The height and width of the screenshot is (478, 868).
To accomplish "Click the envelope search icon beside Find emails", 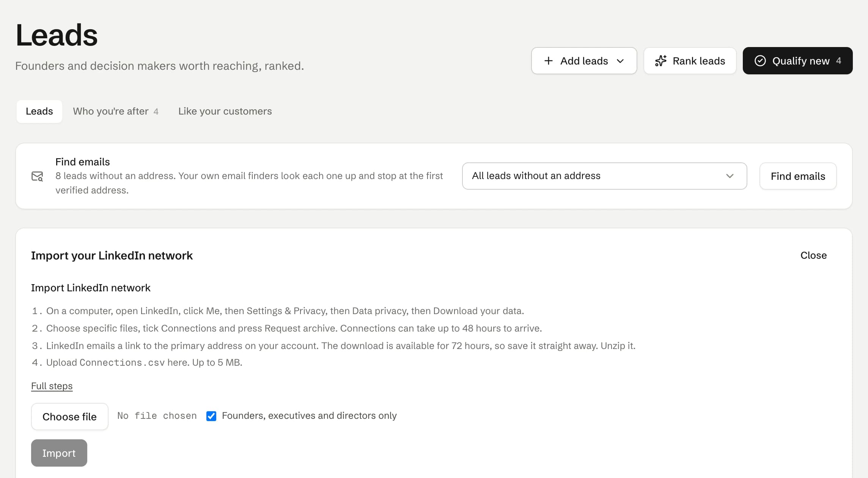I will point(37,176).
